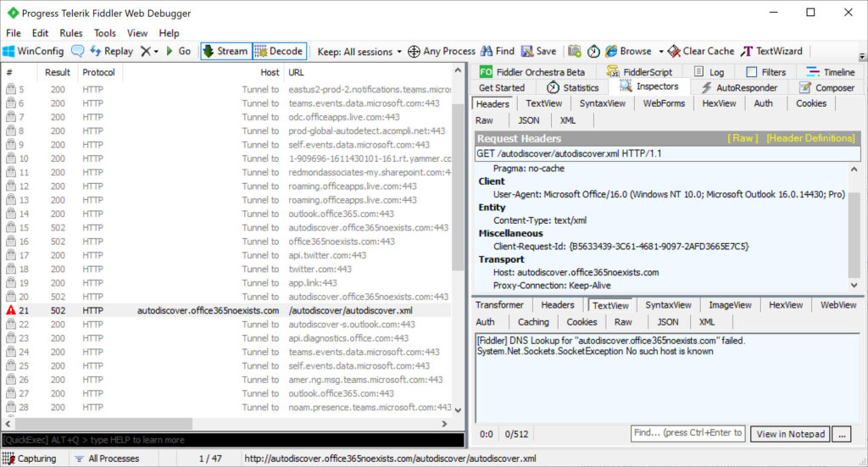Open the Timeline tab
868x467 pixels.
831,72
